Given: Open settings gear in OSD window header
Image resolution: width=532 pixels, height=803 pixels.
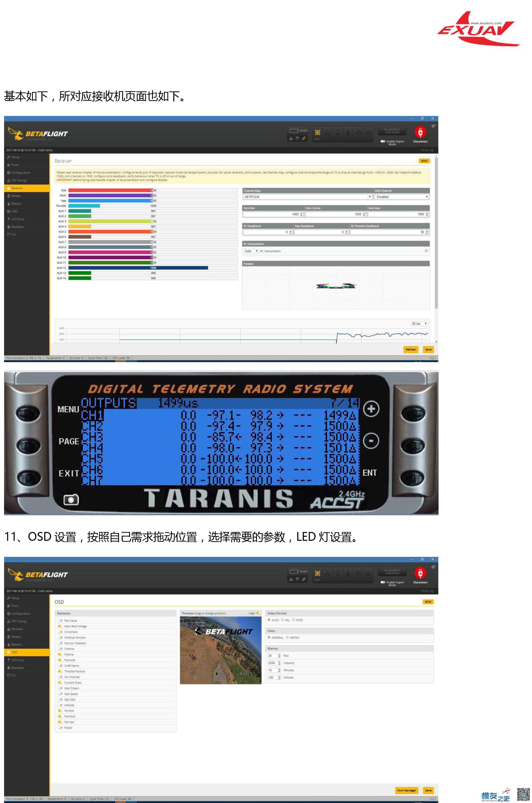Looking at the screenshot, I should [433, 567].
